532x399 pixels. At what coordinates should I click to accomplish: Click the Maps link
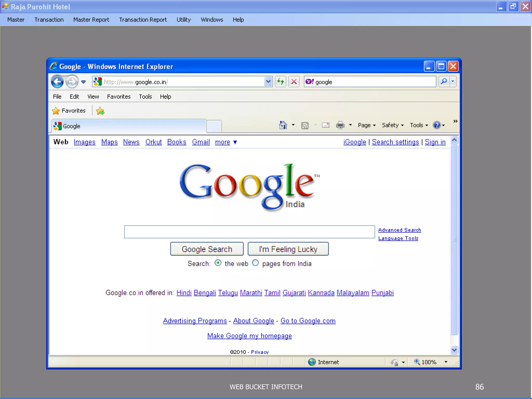pos(109,142)
